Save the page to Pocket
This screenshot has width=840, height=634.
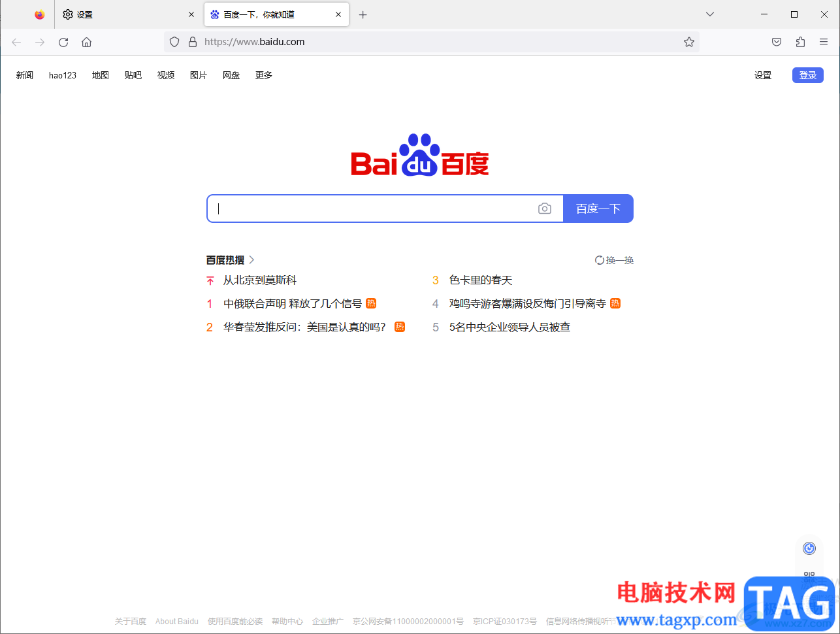777,42
